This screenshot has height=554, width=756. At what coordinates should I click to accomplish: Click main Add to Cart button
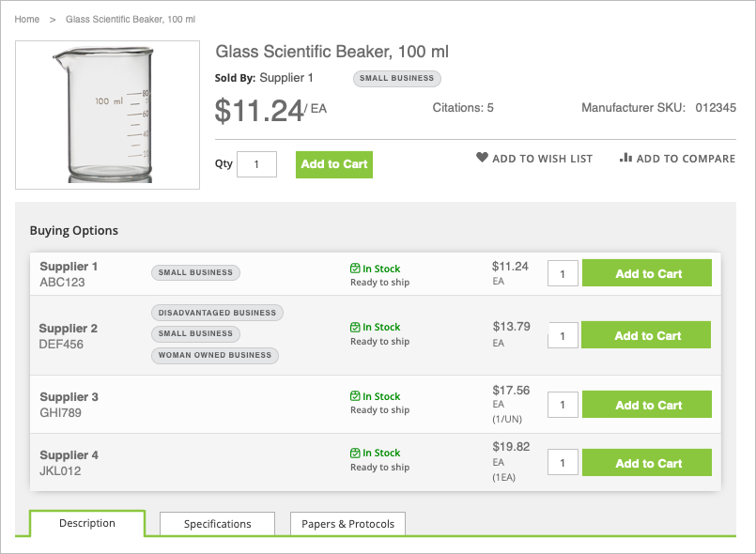(x=334, y=164)
